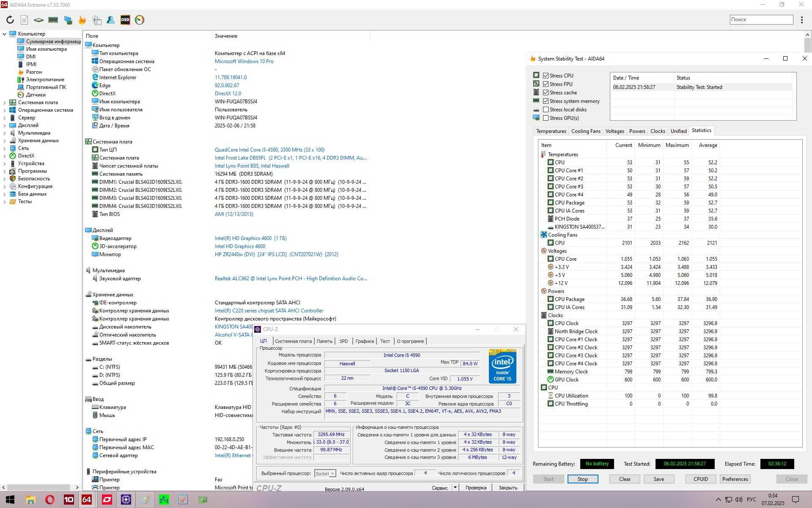Expand Операционная система tree node

pyautogui.click(x=5, y=110)
